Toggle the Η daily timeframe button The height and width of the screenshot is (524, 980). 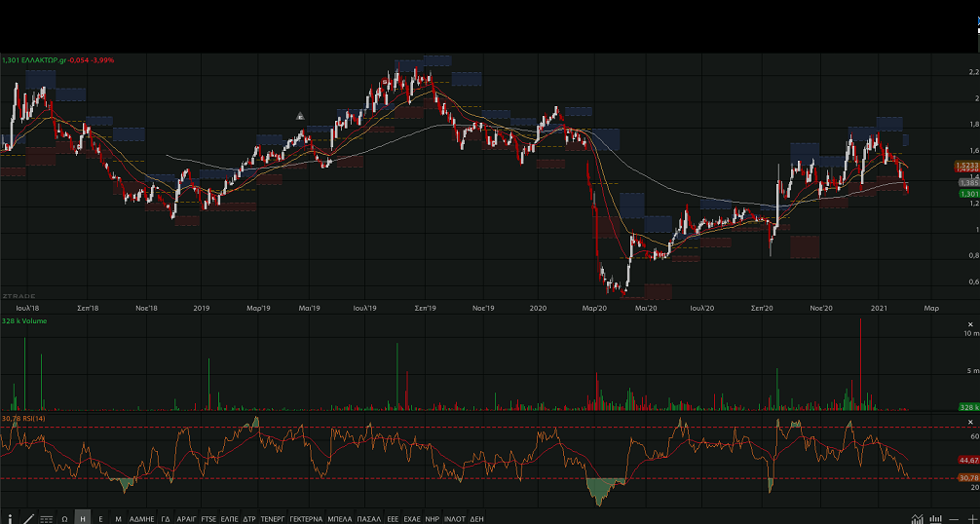(x=83, y=518)
